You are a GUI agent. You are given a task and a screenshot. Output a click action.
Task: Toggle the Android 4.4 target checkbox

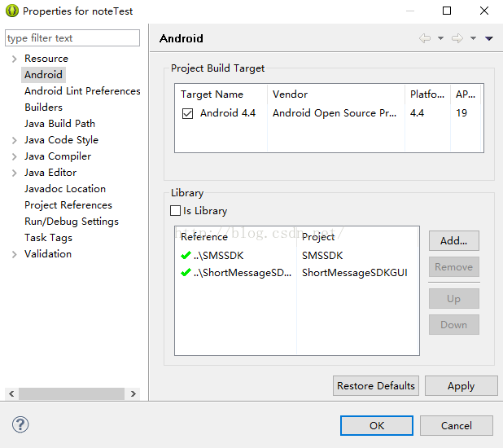(x=188, y=114)
